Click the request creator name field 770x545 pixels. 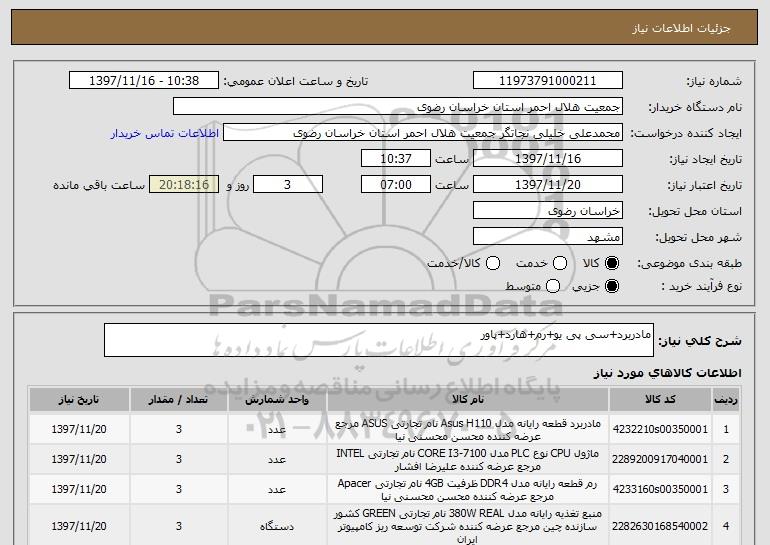(423, 133)
